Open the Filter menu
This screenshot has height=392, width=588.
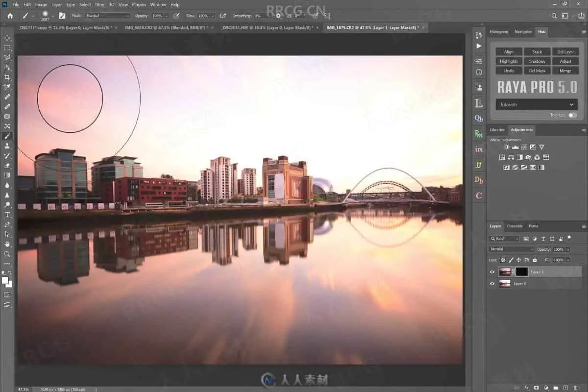coord(99,4)
